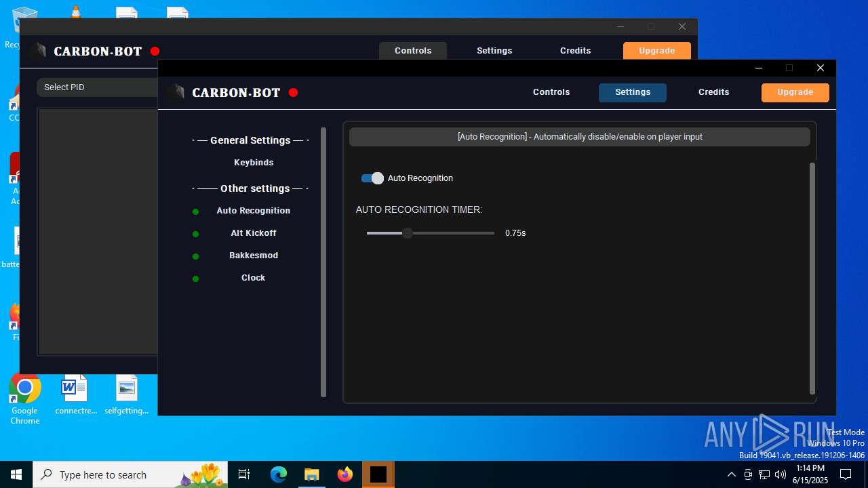The image size is (868, 488).
Task: Select Auto Recognition setting
Action: tap(254, 211)
